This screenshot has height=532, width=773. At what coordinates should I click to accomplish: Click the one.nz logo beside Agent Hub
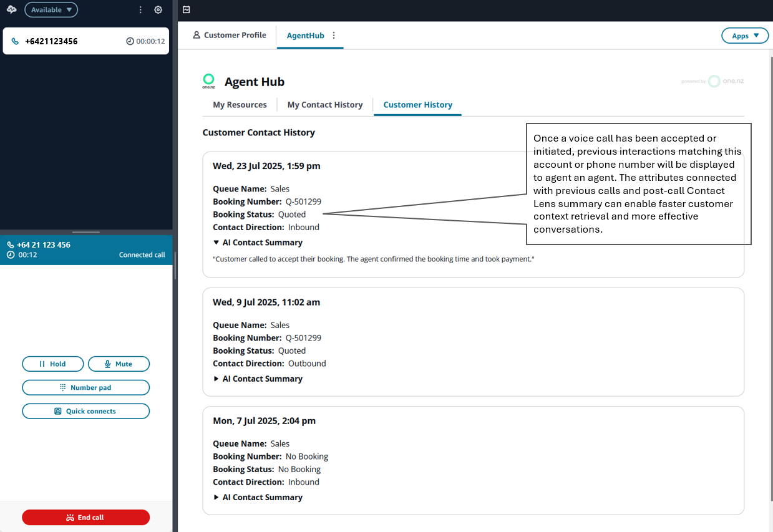point(208,81)
